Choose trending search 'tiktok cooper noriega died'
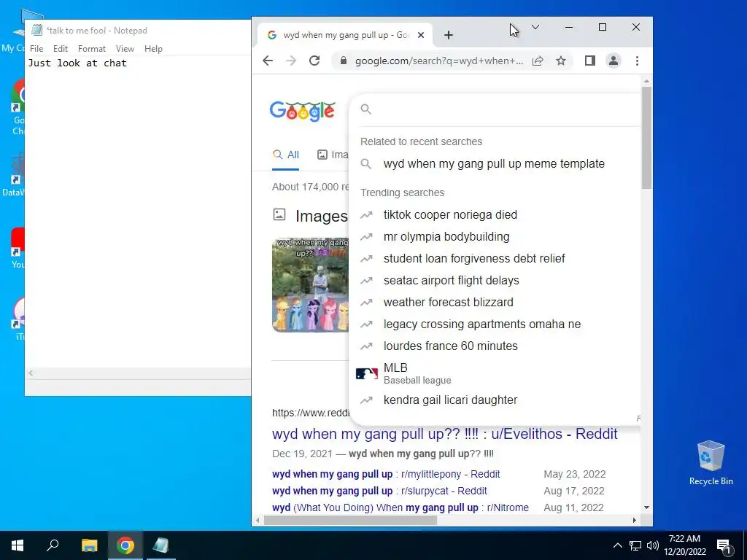 click(x=495, y=215)
